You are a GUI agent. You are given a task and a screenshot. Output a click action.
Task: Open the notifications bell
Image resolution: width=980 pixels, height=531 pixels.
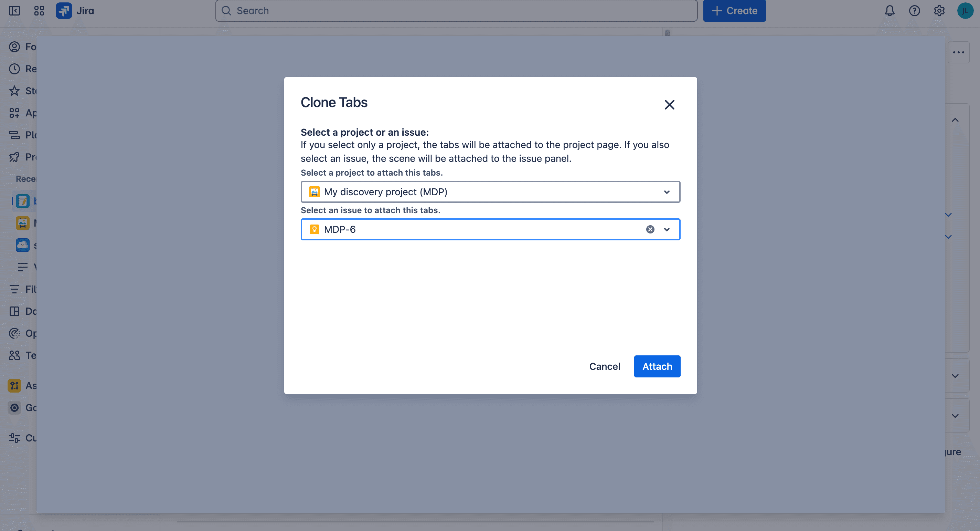click(890, 11)
